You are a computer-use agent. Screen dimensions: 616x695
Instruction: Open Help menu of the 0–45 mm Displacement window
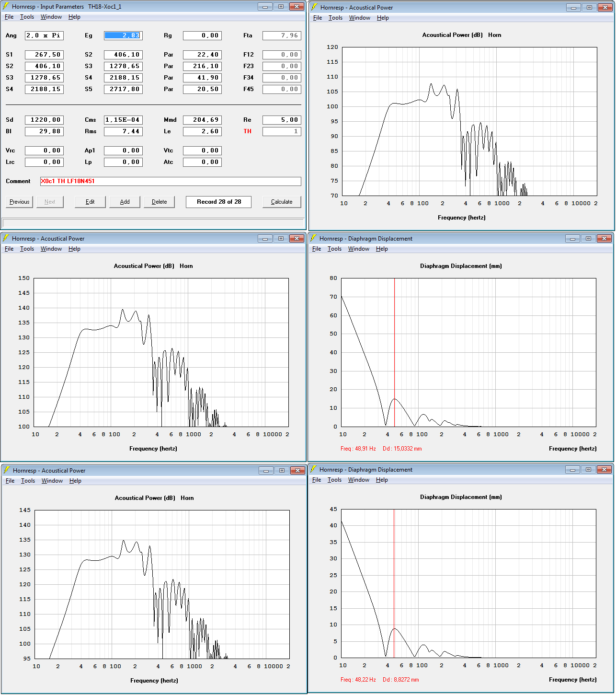(x=382, y=480)
